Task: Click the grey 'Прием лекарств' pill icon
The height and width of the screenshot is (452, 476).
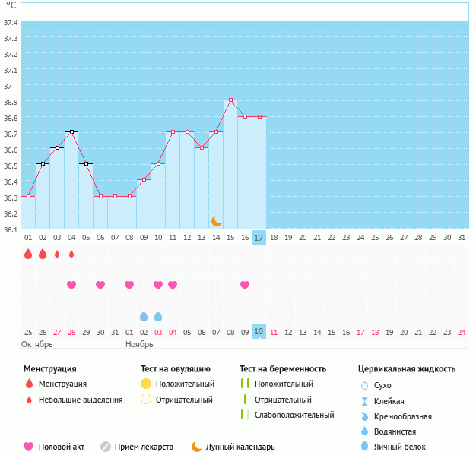Action: [106, 447]
